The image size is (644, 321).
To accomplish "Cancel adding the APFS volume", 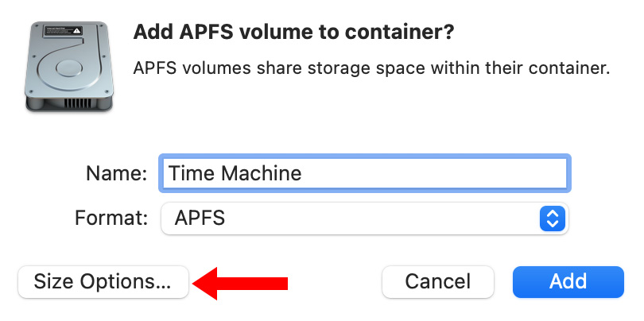I will [437, 281].
